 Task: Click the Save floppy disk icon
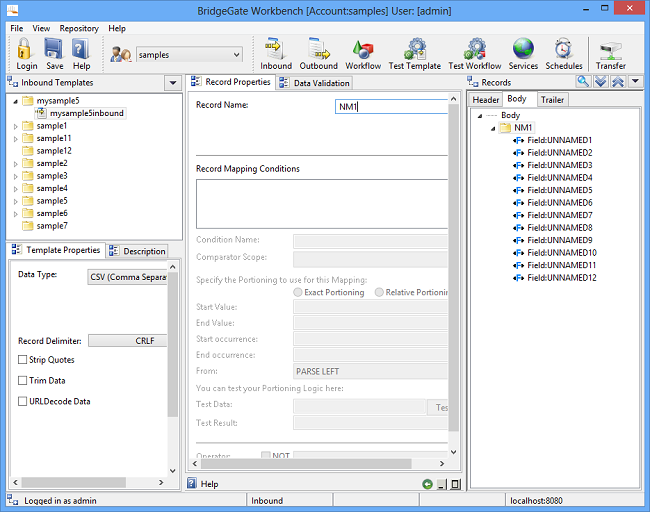click(53, 49)
